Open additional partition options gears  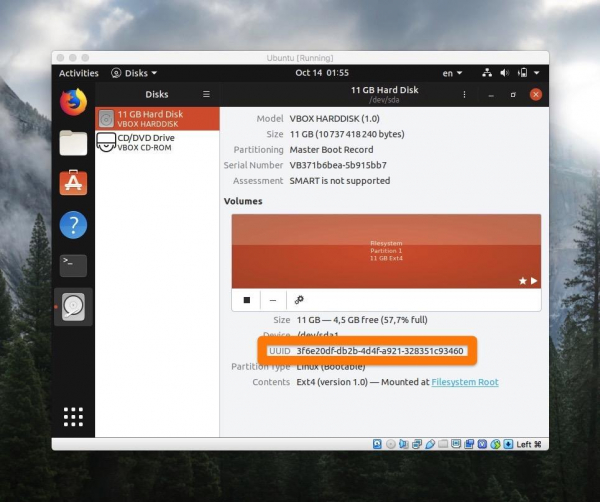point(299,300)
